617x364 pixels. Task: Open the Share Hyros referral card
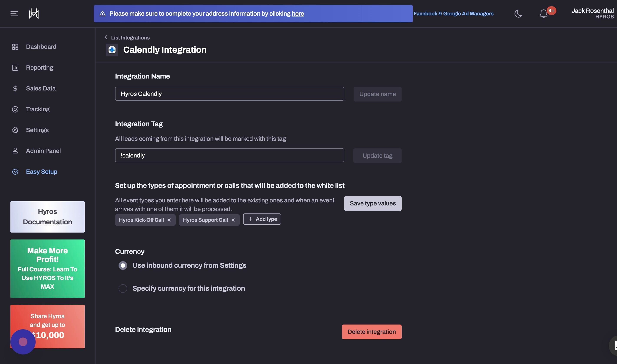tap(48, 327)
